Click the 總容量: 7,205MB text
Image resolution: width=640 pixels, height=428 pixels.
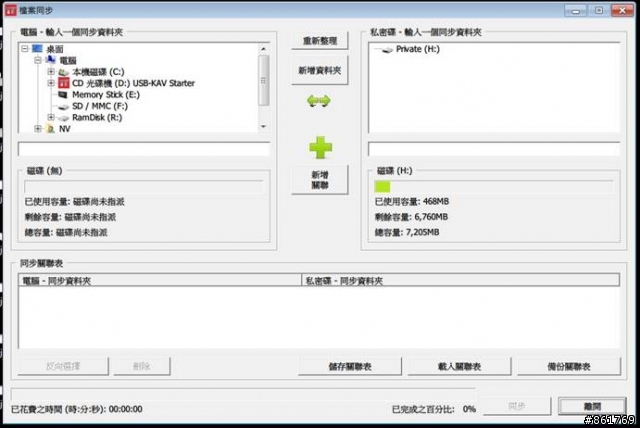[x=407, y=233]
